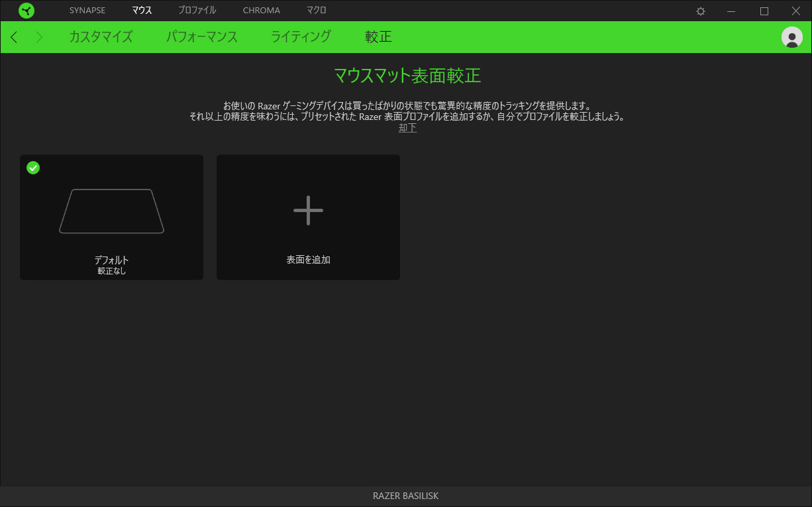Switch to the SYNAPSE tab
Viewport: 812px width, 507px height.
click(x=87, y=11)
